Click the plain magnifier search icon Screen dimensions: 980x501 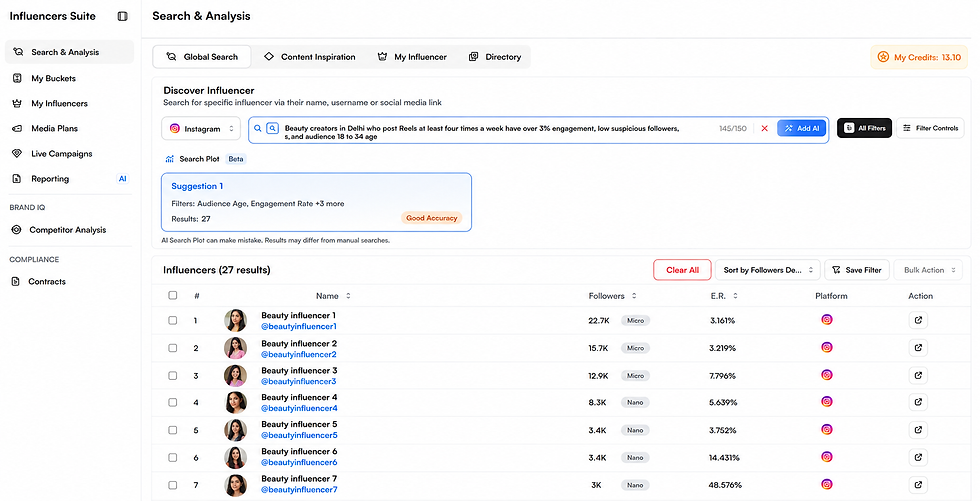(x=258, y=128)
